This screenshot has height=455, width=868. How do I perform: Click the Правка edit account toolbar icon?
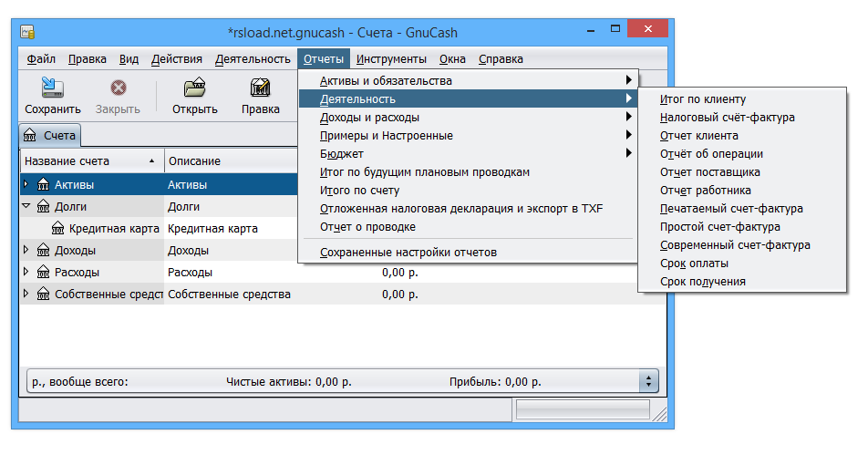coord(260,88)
